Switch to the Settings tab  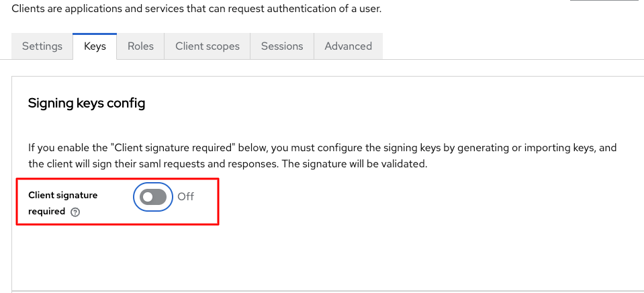(x=42, y=46)
